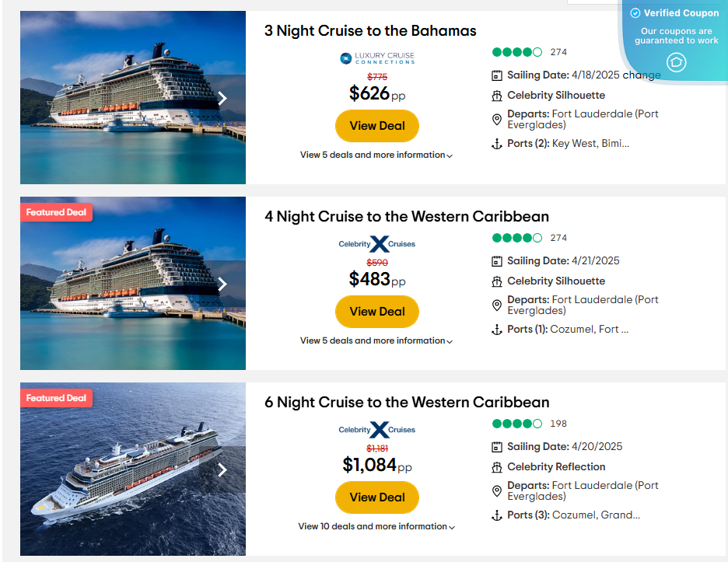Click the change link beside the sailing date
Viewport: 728px width, 562px height.
643,75
